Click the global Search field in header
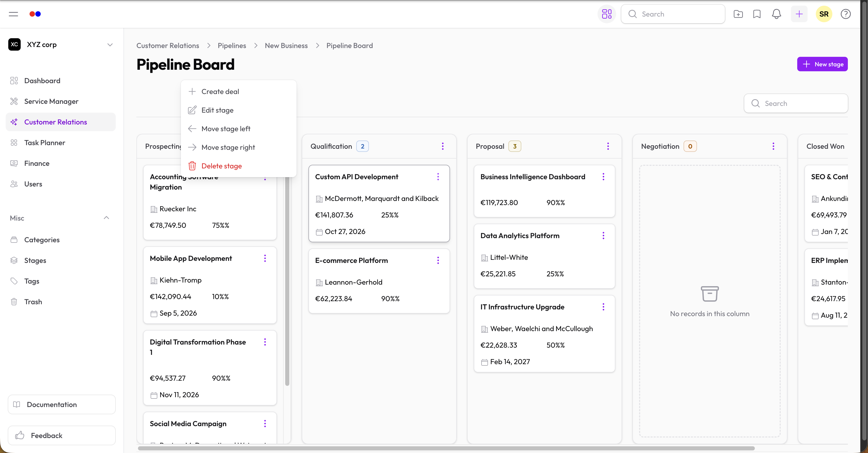868x453 pixels. pyautogui.click(x=672, y=14)
